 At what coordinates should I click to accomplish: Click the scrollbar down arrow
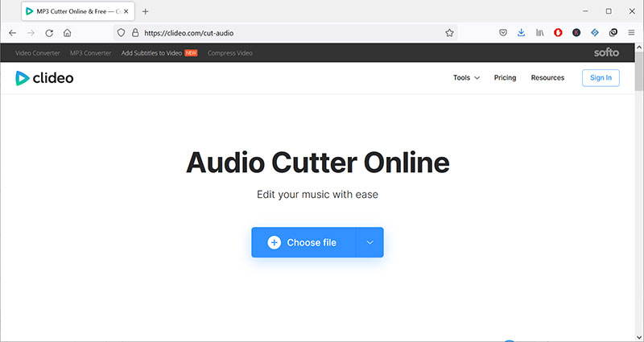point(639,337)
